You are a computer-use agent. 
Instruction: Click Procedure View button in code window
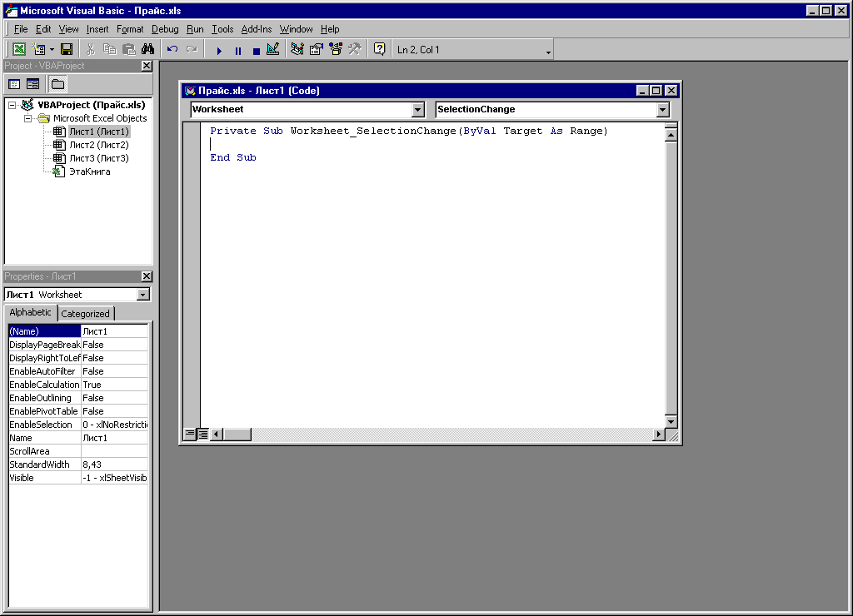pos(189,434)
